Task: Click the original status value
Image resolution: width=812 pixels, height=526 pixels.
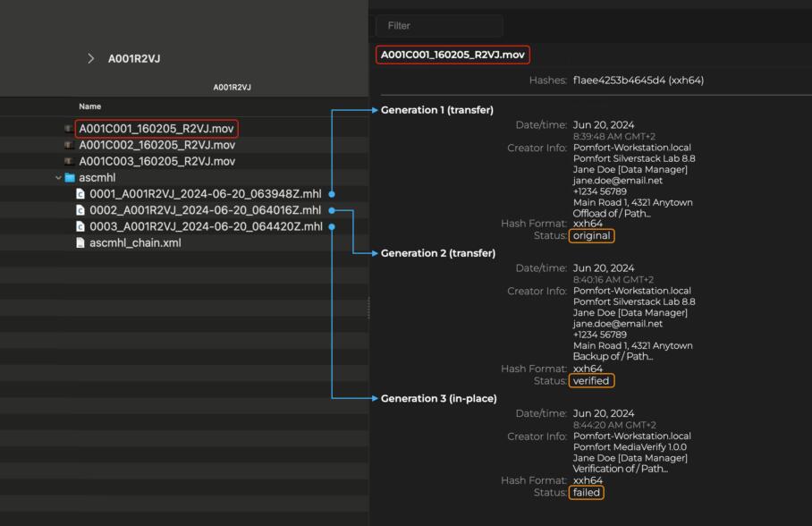Action: 591,236
